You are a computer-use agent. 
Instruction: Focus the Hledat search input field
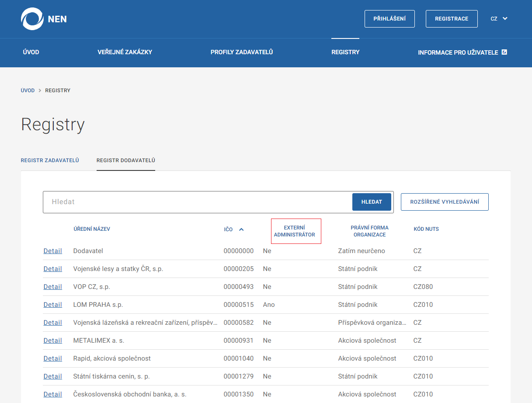coord(198,202)
